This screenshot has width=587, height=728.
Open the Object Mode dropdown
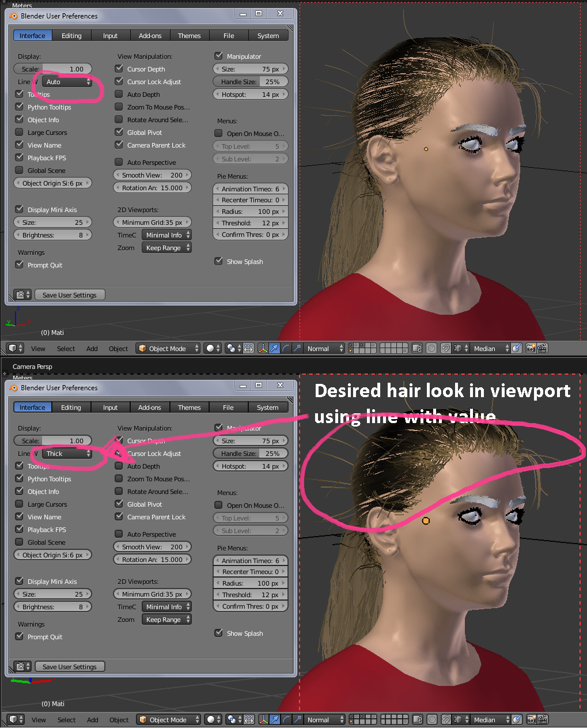168,348
